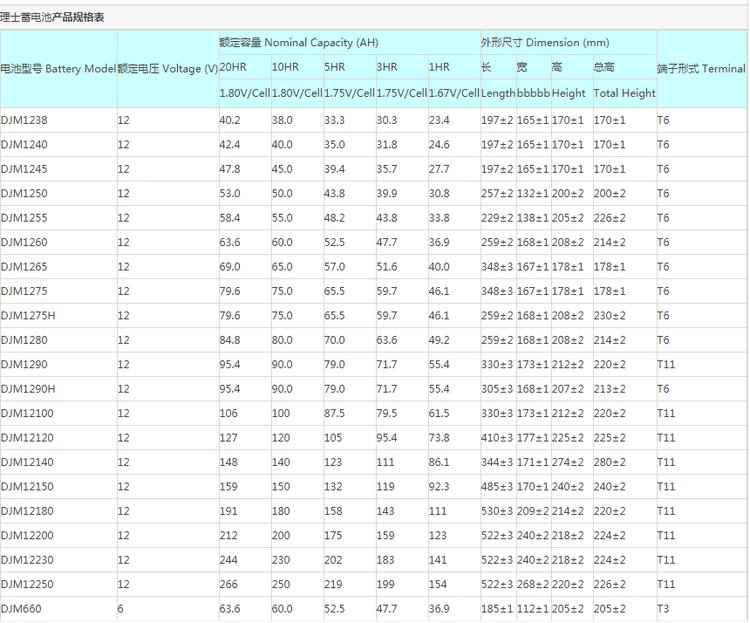This screenshot has width=750, height=623.
Task: Click the 20HR column header
Action: 233,67
